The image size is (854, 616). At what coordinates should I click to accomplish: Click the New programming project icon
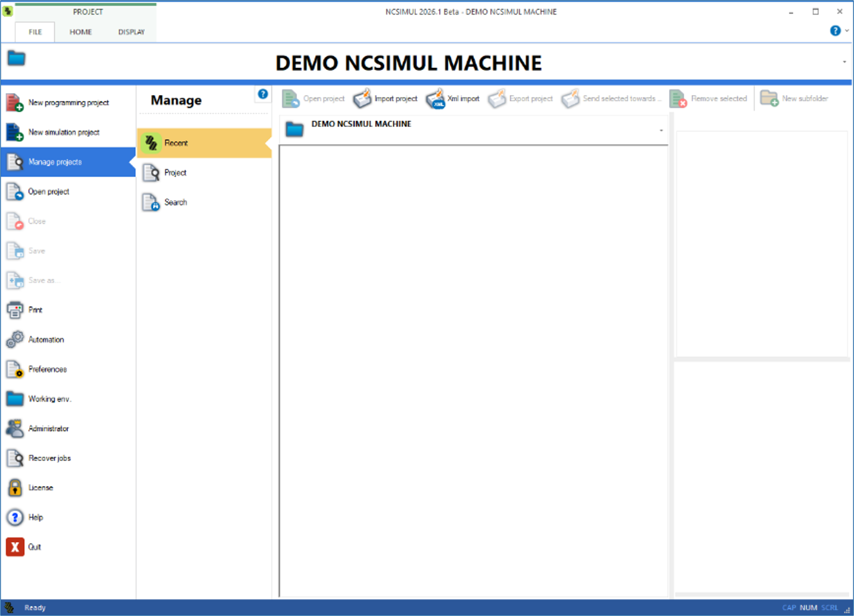15,103
